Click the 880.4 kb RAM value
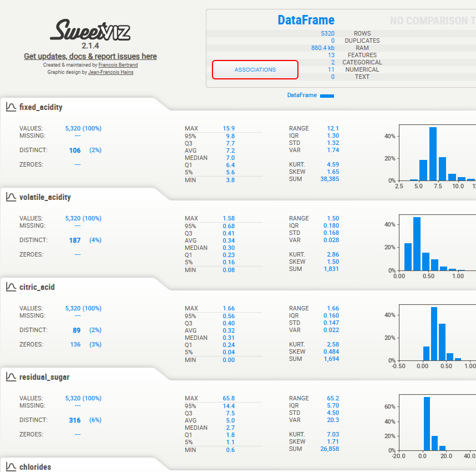Screen dimensions: 476x472 [323, 48]
